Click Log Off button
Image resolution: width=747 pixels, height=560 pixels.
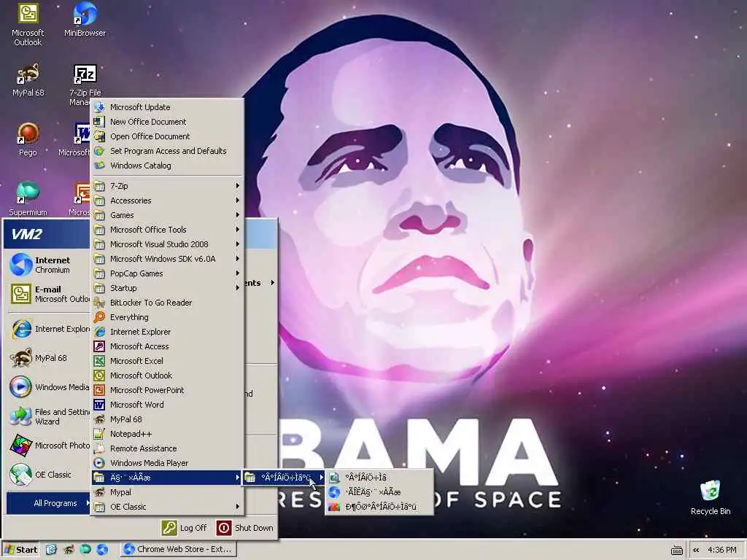pos(184,528)
